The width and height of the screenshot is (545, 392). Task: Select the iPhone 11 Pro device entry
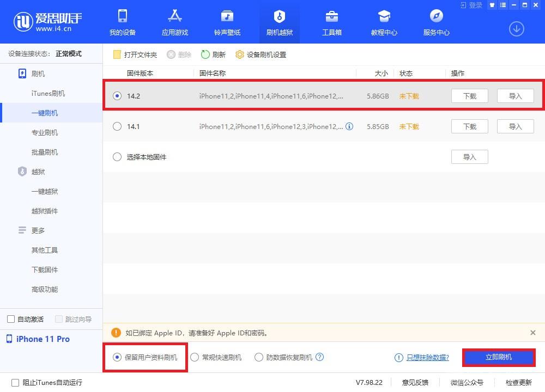pyautogui.click(x=43, y=339)
